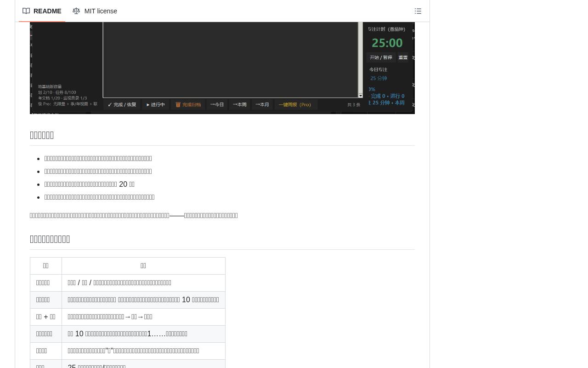Screen dimensions: 588x368
Task: Click the 重置 reset button by the timer
Action: [403, 57]
